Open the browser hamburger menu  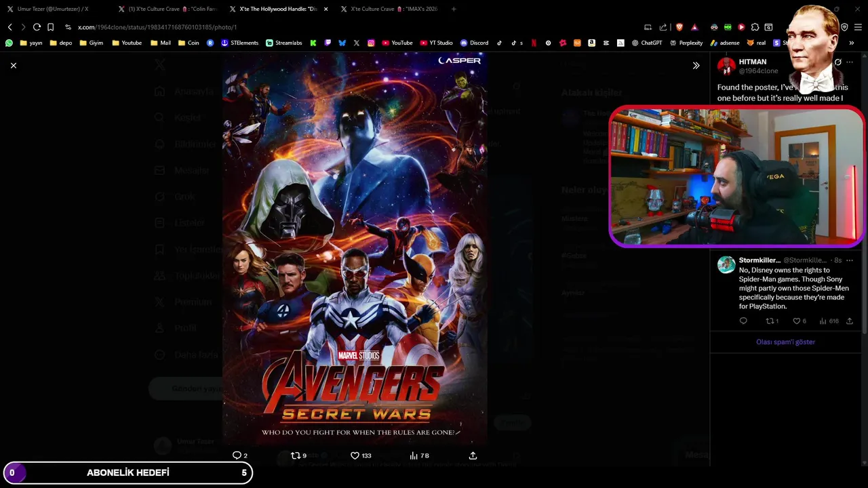pos(858,27)
